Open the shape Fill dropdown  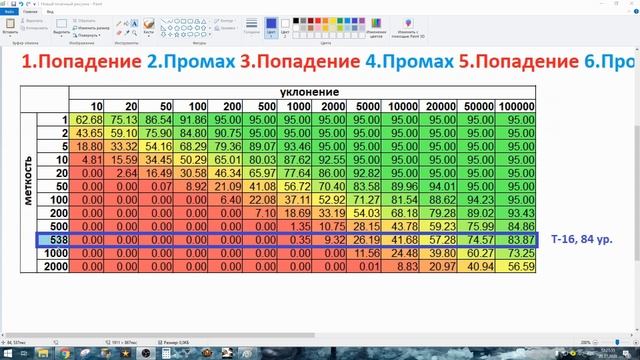[225, 28]
